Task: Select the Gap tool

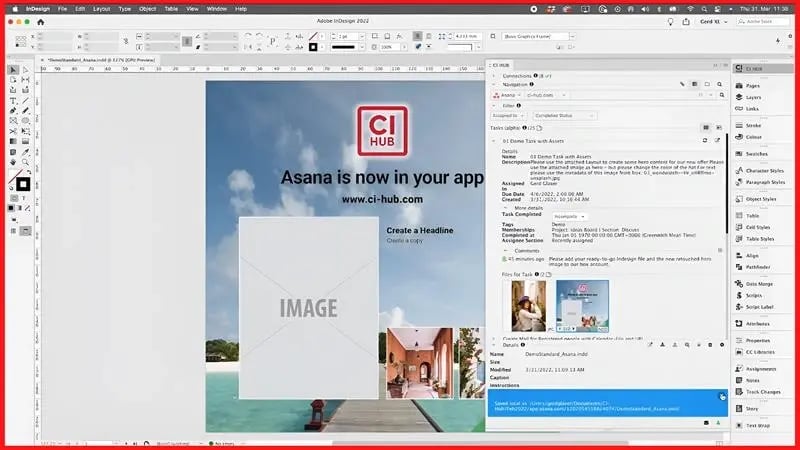Action: click(x=26, y=80)
